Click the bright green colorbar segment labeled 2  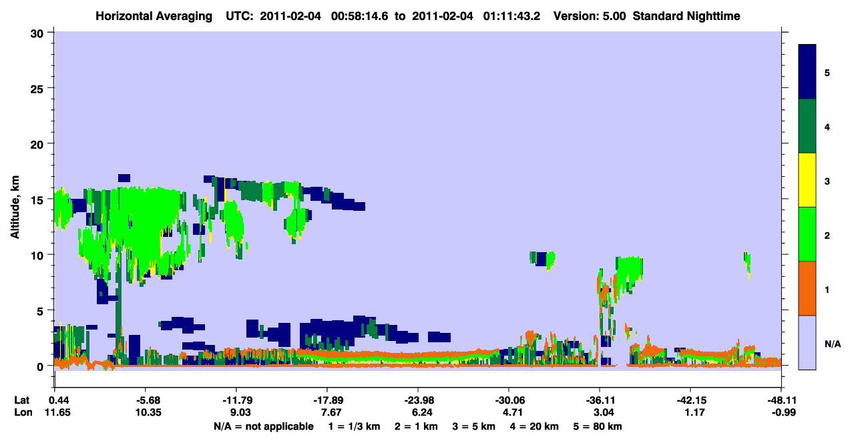807,234
